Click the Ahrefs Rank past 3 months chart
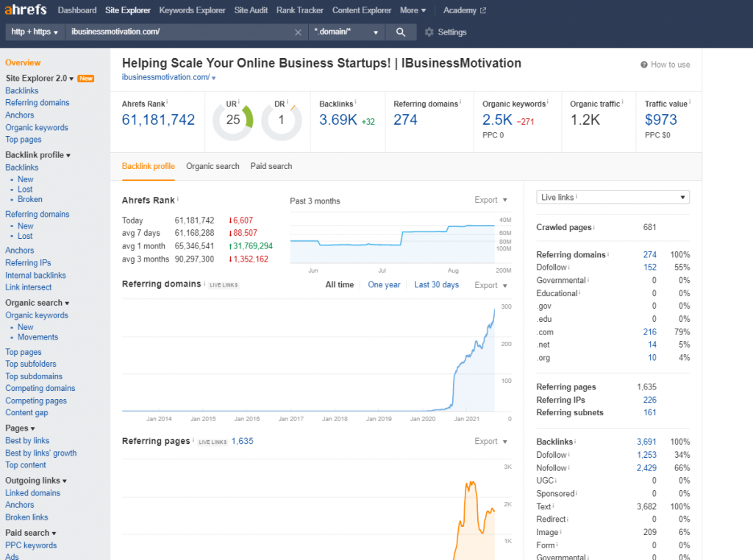753x560 pixels. pos(393,239)
